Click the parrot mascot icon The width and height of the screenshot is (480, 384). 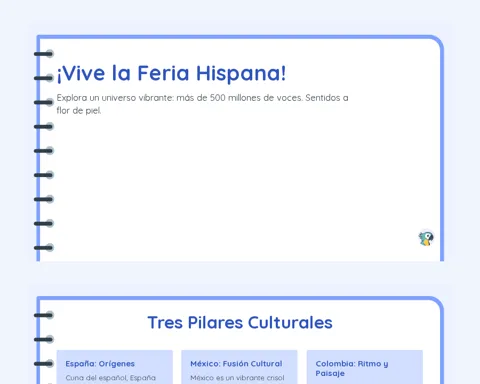pos(426,238)
